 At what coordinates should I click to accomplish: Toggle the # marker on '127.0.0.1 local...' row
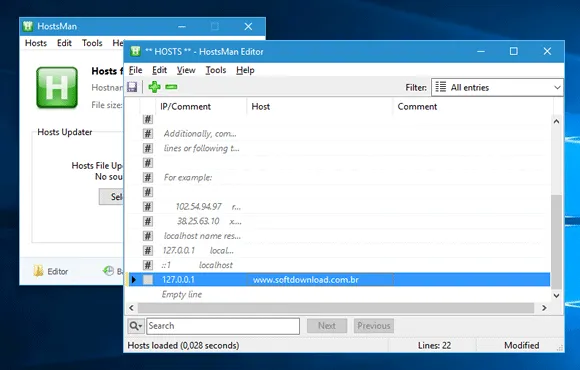click(148, 250)
